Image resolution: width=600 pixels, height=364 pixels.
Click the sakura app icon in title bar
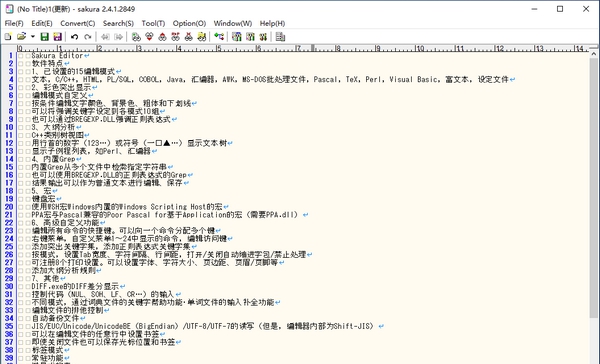9,9
